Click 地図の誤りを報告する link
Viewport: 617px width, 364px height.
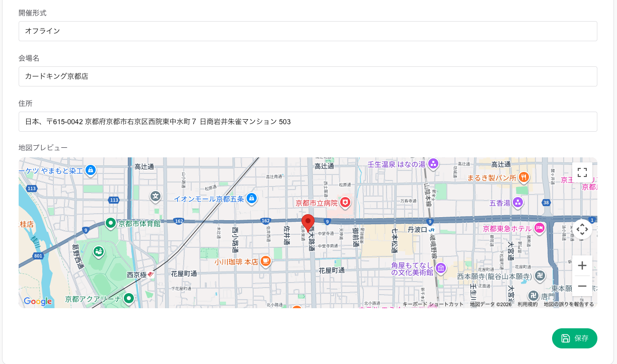pyautogui.click(x=569, y=304)
